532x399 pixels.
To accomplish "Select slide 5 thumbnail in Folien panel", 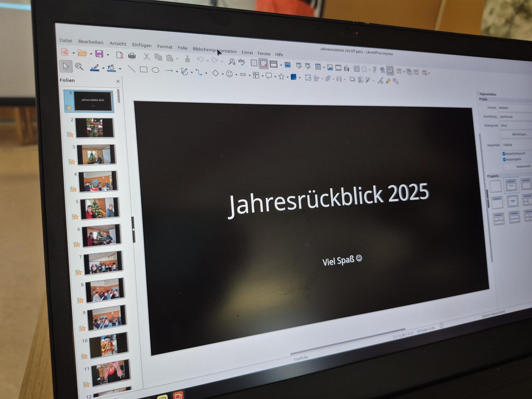I will (x=100, y=208).
